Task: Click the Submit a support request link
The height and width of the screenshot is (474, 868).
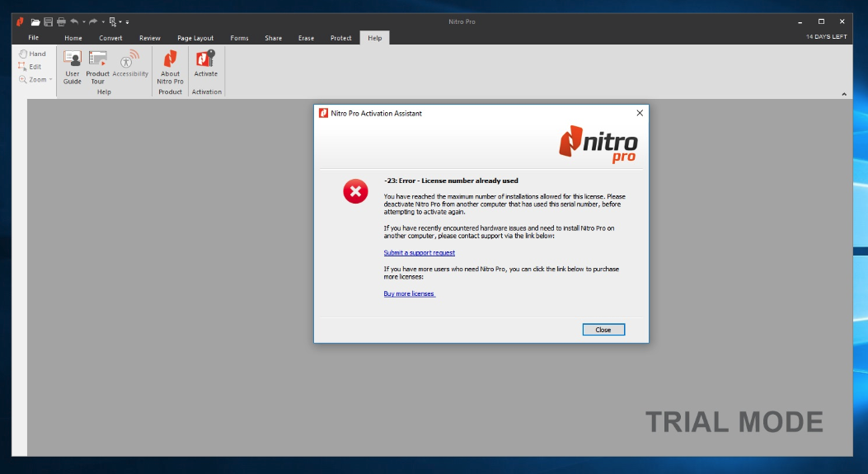Action: click(x=419, y=252)
